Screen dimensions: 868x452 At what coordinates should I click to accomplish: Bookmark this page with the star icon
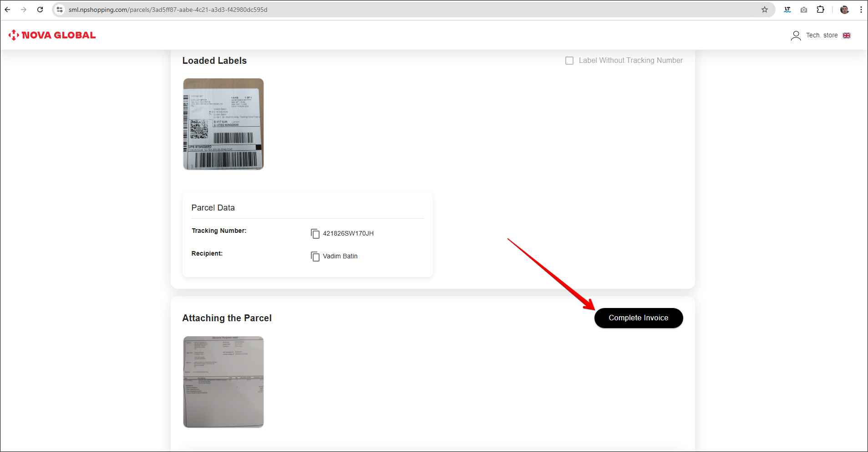coord(765,10)
